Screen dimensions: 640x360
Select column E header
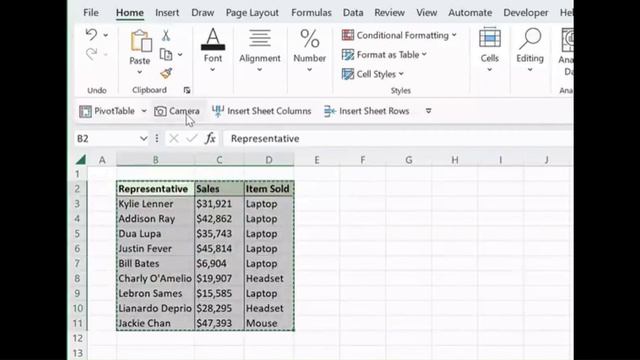(317, 160)
